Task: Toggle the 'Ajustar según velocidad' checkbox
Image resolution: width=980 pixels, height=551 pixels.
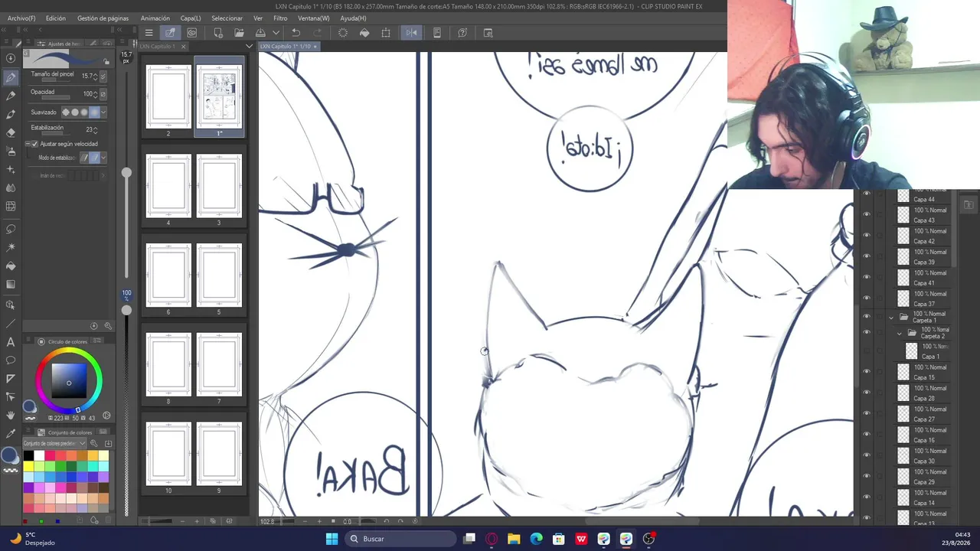Action: (34, 144)
